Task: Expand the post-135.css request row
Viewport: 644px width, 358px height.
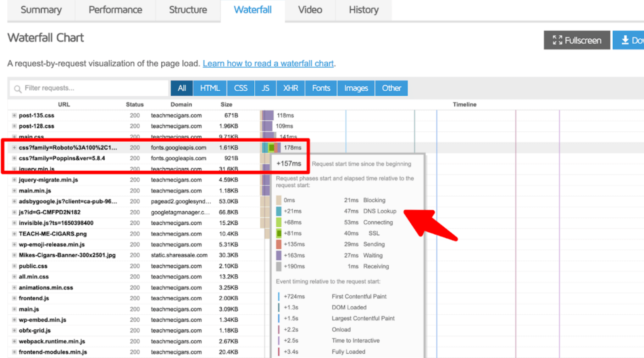Action: [x=14, y=116]
